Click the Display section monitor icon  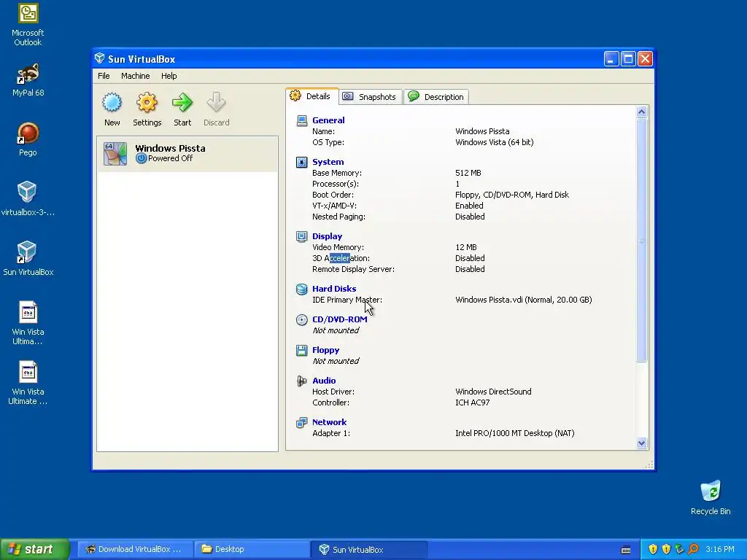(301, 236)
